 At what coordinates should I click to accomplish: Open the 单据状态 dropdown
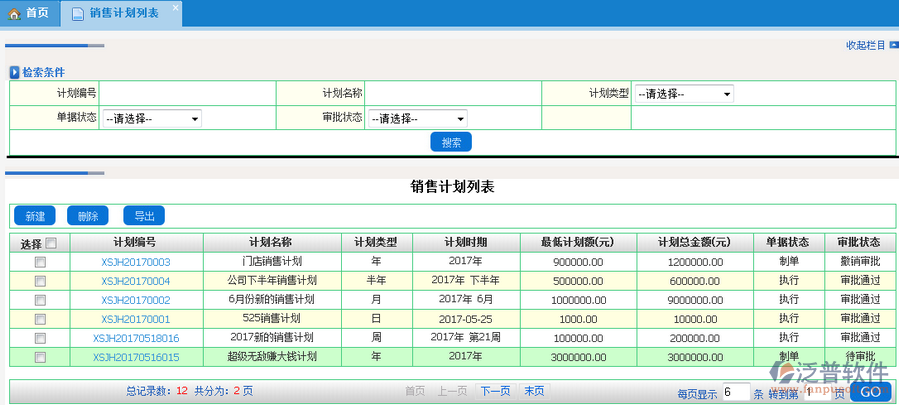151,118
